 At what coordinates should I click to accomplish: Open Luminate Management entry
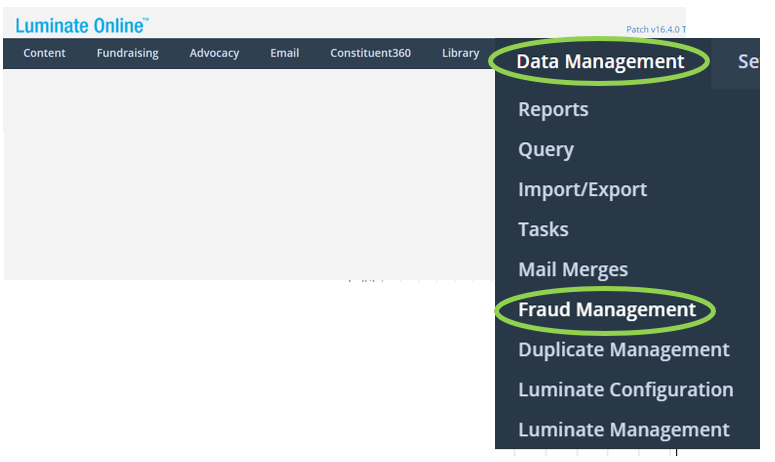click(624, 430)
